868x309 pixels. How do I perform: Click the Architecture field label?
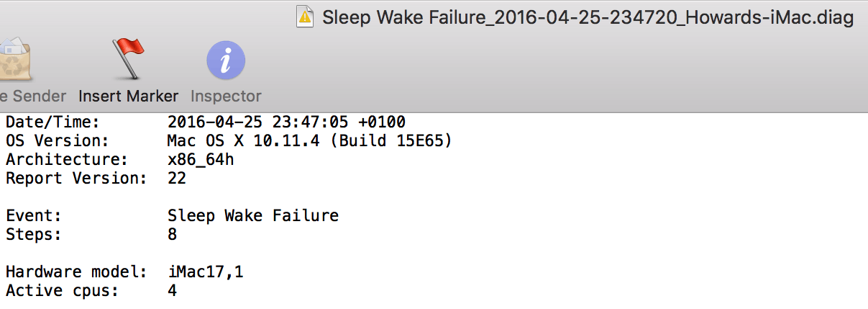point(67,159)
